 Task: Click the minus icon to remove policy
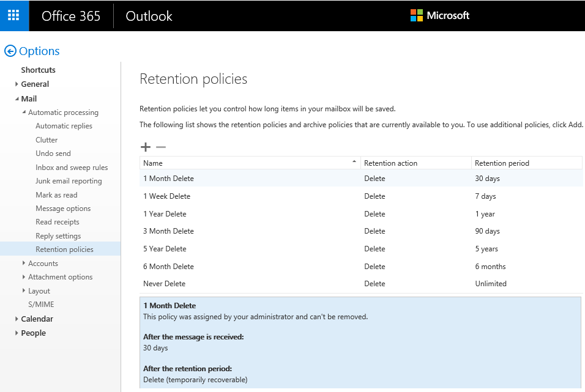coord(161,147)
